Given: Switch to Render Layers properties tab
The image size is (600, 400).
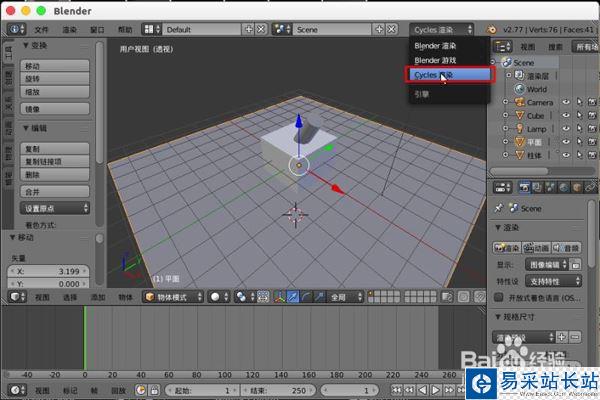Looking at the screenshot, I should [x=537, y=188].
